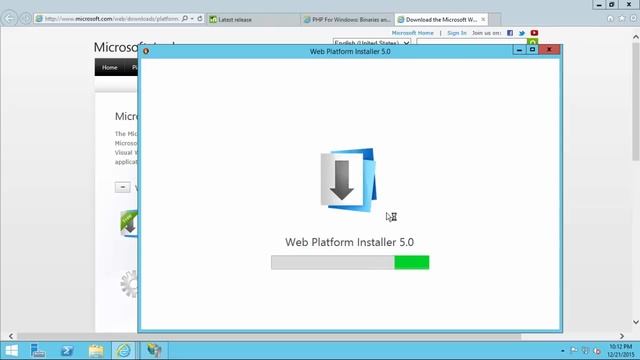
Task: Click the Web Platform Installer taskbar icon
Action: tap(154, 350)
